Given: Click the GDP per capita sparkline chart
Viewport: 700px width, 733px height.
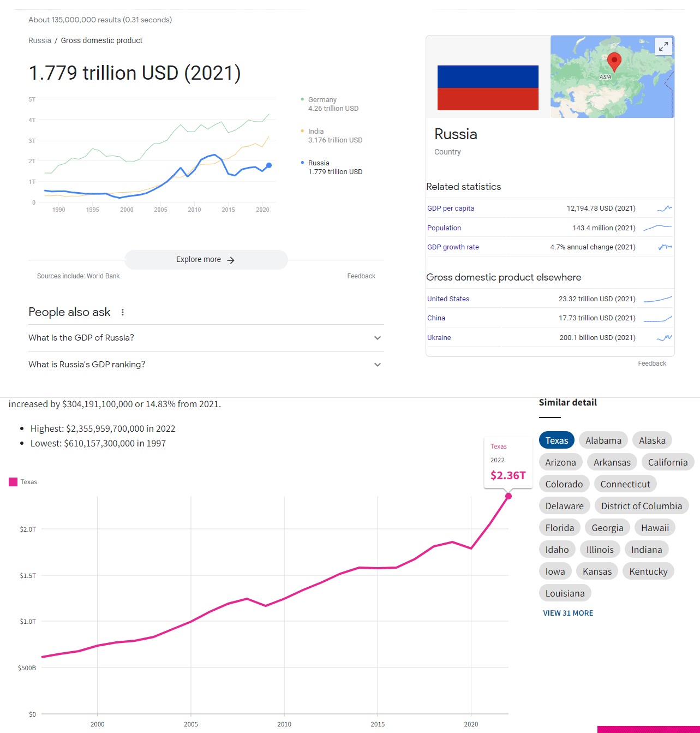Looking at the screenshot, I should [x=665, y=208].
